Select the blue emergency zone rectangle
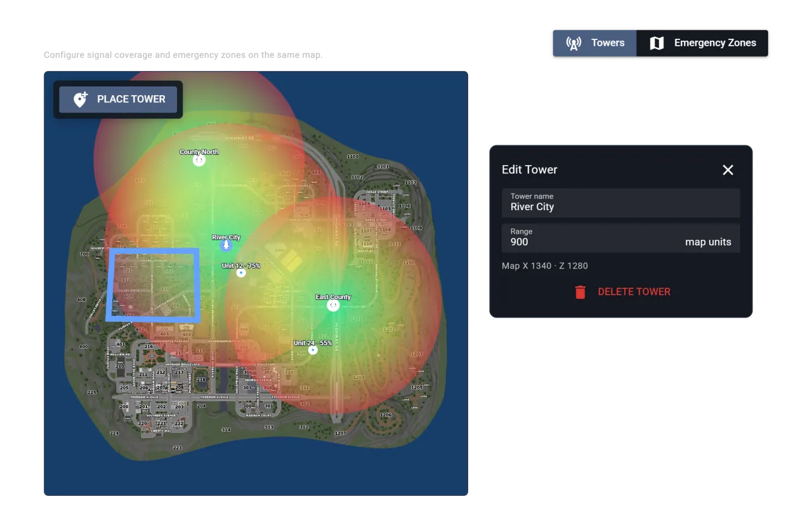 click(x=153, y=285)
